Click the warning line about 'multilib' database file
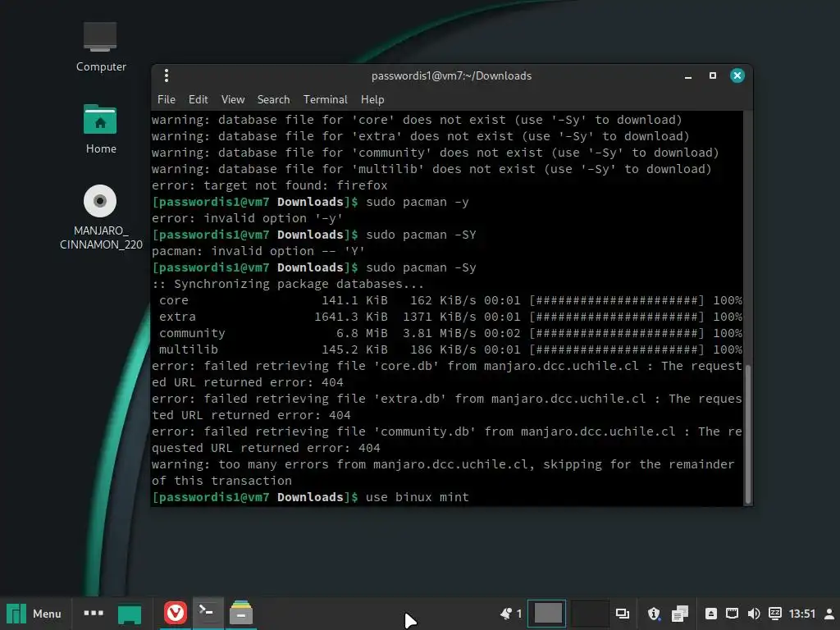 click(431, 169)
